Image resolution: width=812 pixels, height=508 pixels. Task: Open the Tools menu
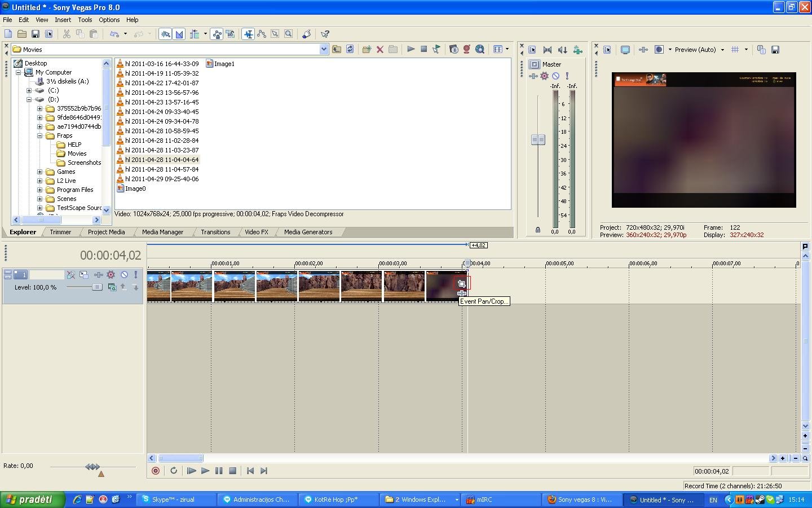pos(85,20)
